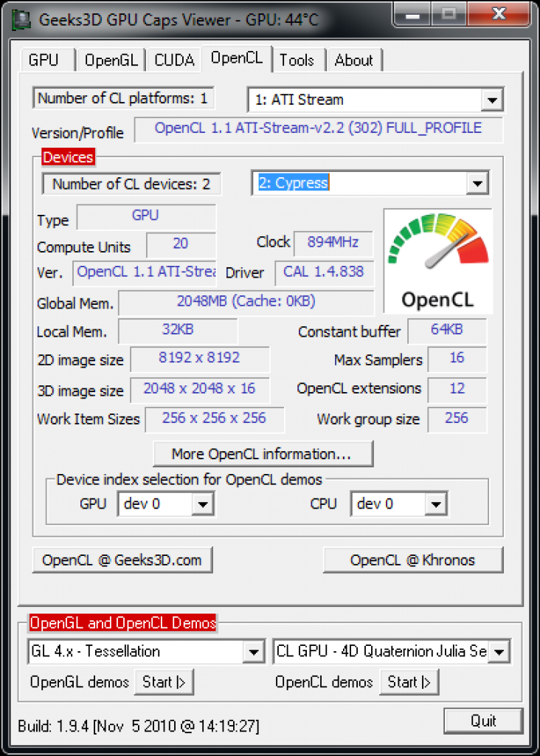Click Constant buffer value 64KB
Image resolution: width=540 pixels, height=756 pixels.
447,331
